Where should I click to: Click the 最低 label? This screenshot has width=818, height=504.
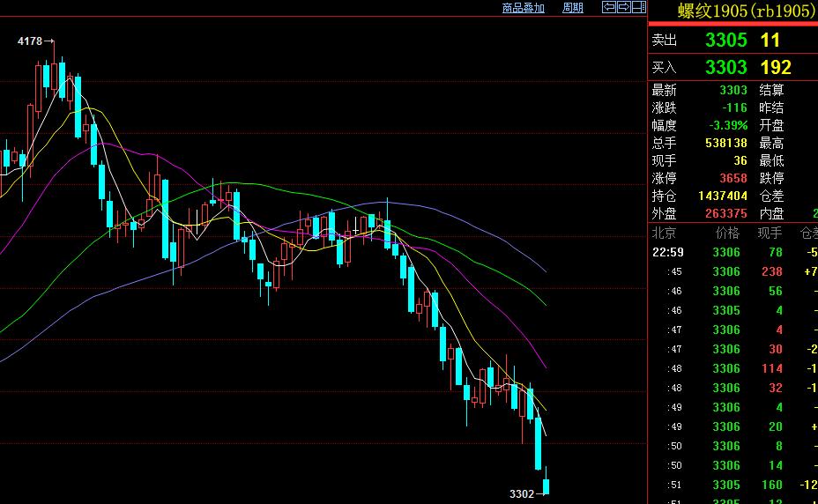[x=771, y=160]
